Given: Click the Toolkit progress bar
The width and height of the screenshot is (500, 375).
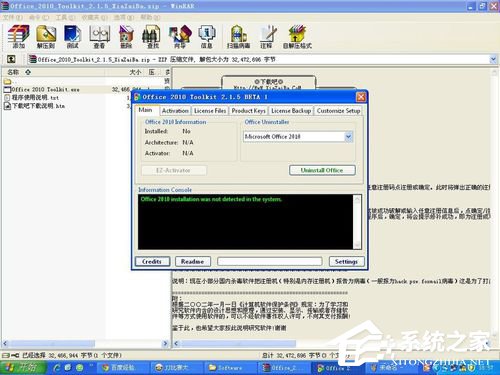Looking at the screenshot, I should (x=269, y=262).
